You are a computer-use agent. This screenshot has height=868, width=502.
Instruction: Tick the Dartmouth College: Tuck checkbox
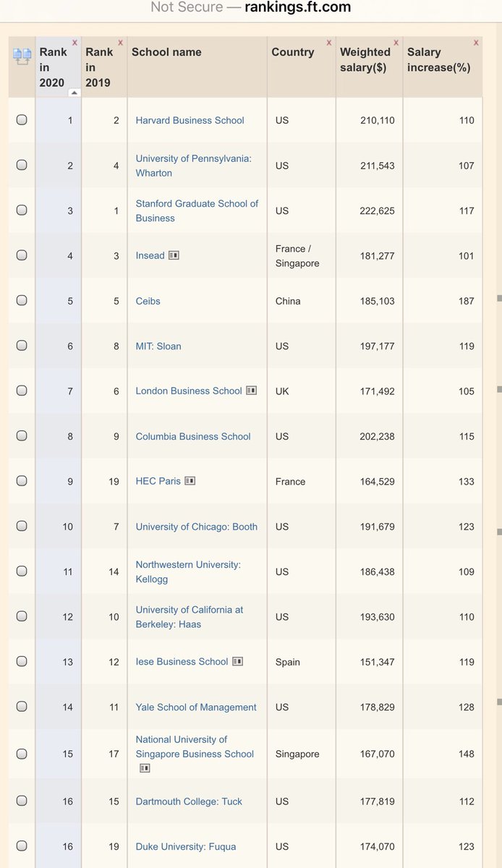point(22,801)
